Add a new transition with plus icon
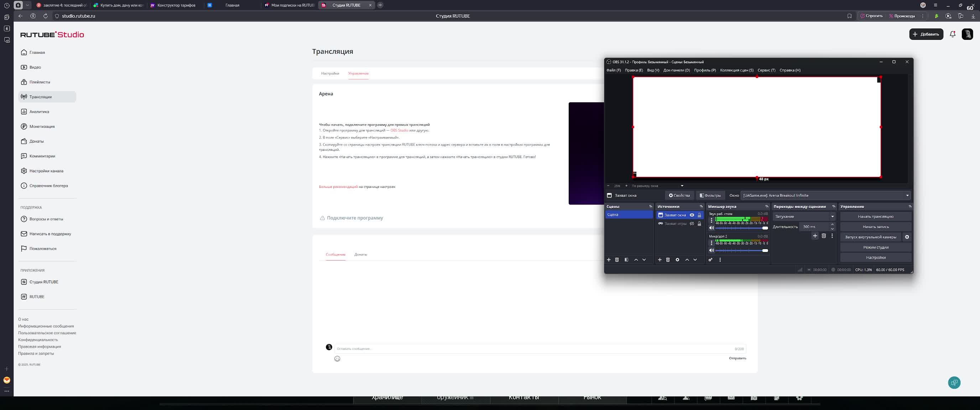Image resolution: width=980 pixels, height=410 pixels. pos(815,236)
